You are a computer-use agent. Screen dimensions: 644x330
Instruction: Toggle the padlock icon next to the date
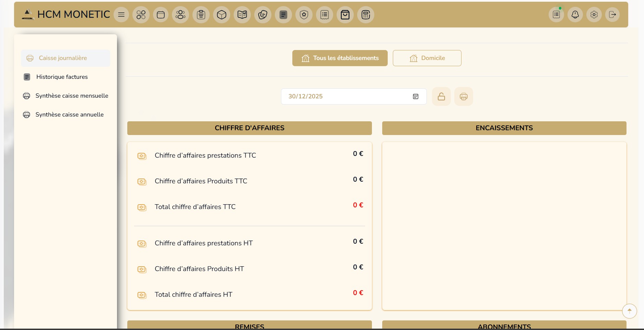pyautogui.click(x=441, y=97)
